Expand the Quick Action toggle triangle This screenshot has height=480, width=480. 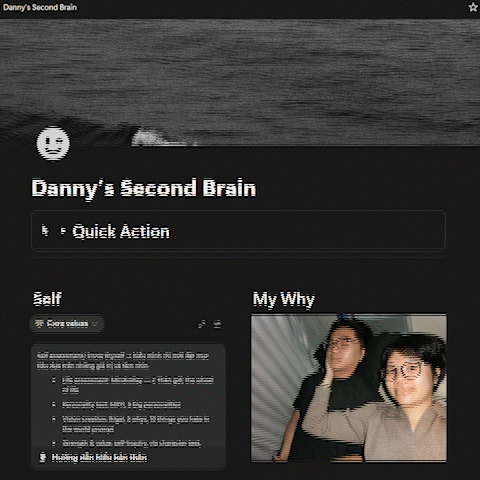tap(63, 231)
